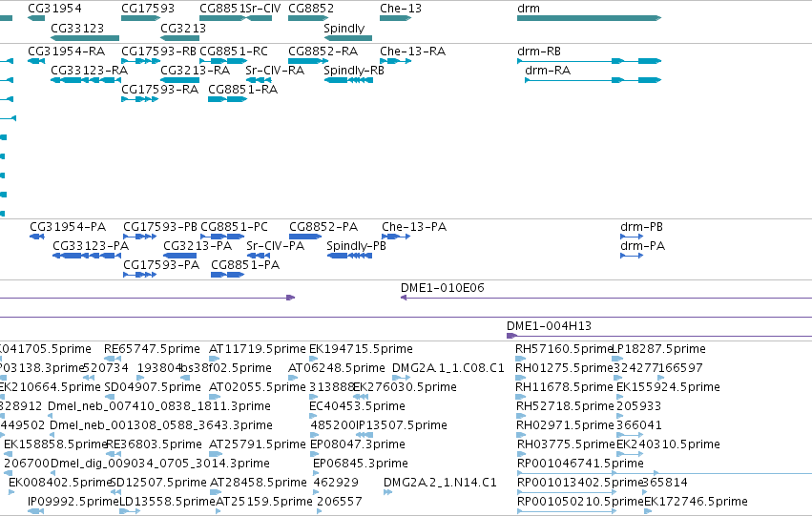Click EST EP06845.3prime
The image size is (812, 516).
click(x=316, y=474)
